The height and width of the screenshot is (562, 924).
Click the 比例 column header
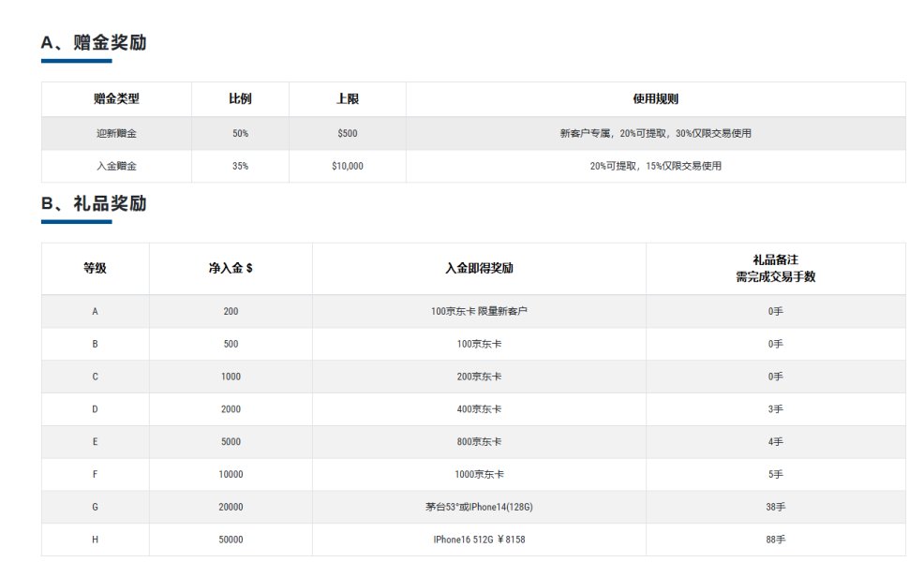click(x=240, y=99)
